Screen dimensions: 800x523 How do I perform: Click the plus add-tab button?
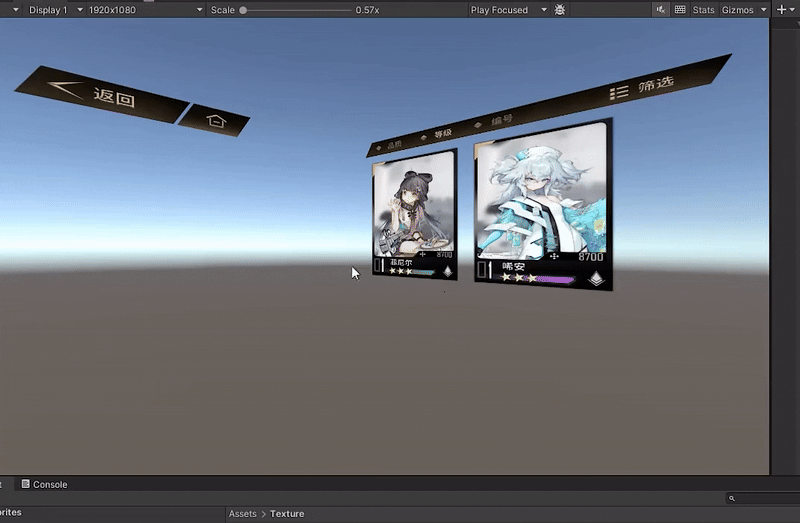pyautogui.click(x=781, y=9)
